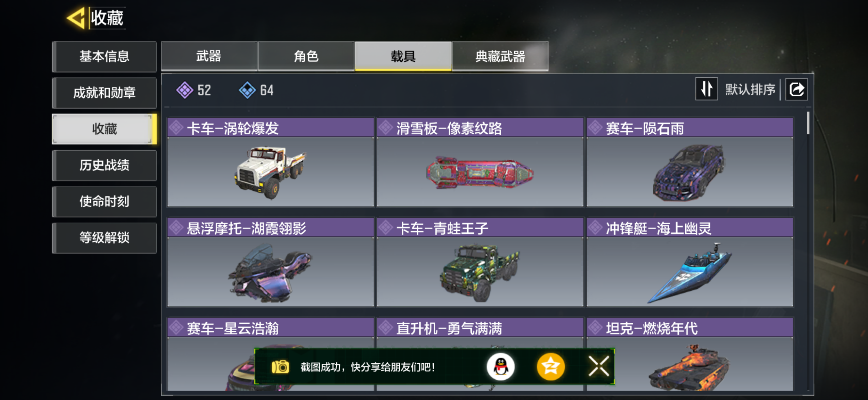The width and height of the screenshot is (868, 400).
Task: Click the blue diamond count icon
Action: pyautogui.click(x=247, y=90)
